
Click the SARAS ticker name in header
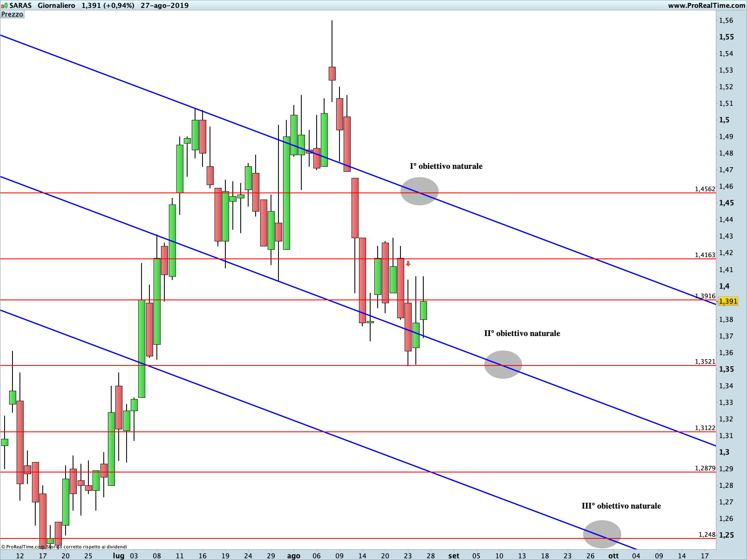pos(20,5)
